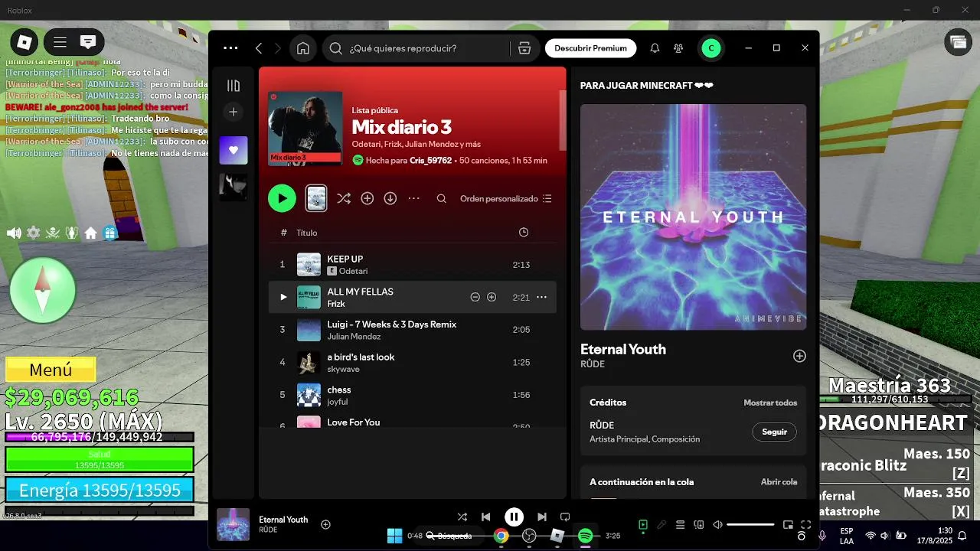
Task: Download the Mix diario 3 playlist
Action: pyautogui.click(x=390, y=199)
